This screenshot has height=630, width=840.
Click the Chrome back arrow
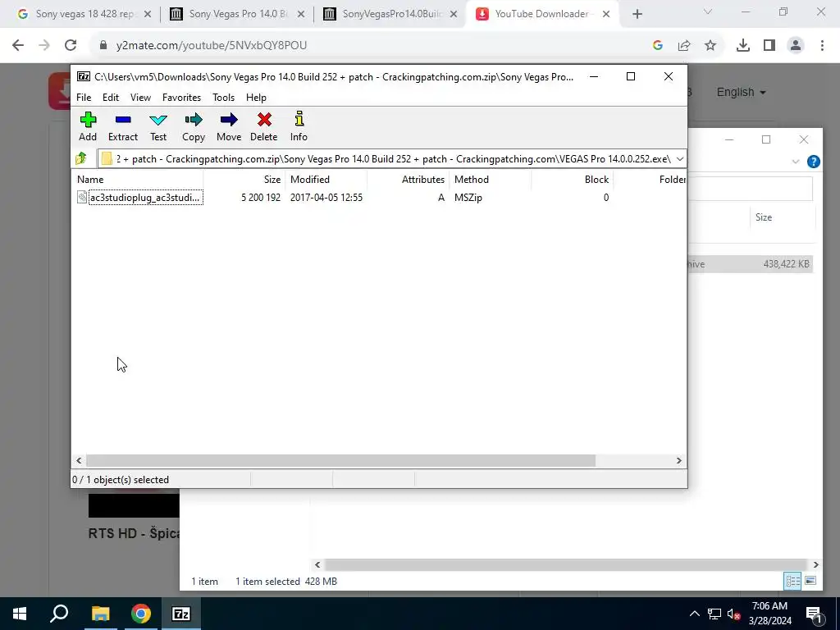pos(18,46)
